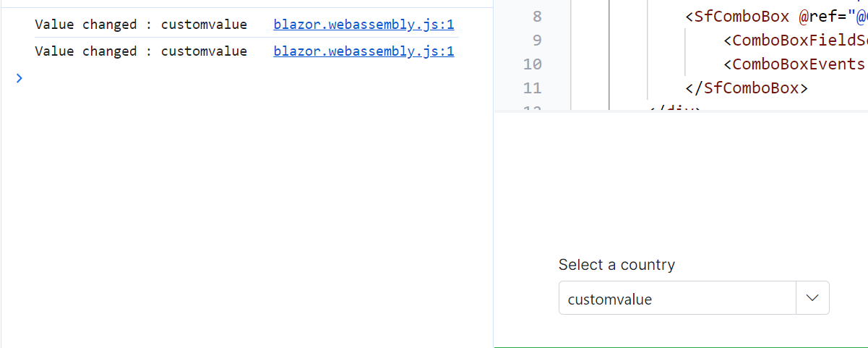
Task: Select the second "Value changed" console message
Action: (140, 51)
